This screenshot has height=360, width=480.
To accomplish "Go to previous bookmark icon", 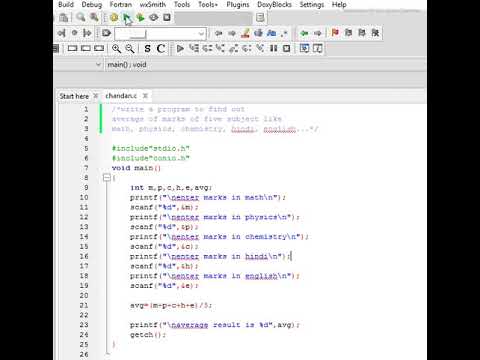I will [x=348, y=33].
